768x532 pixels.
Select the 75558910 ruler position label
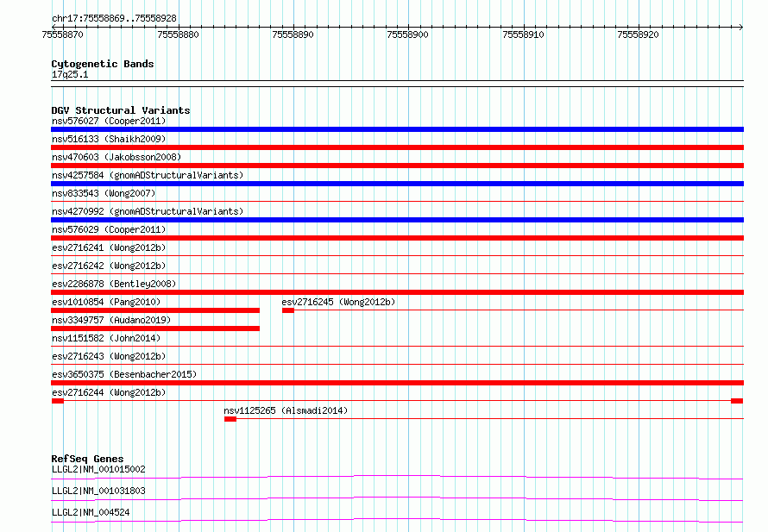(523, 34)
